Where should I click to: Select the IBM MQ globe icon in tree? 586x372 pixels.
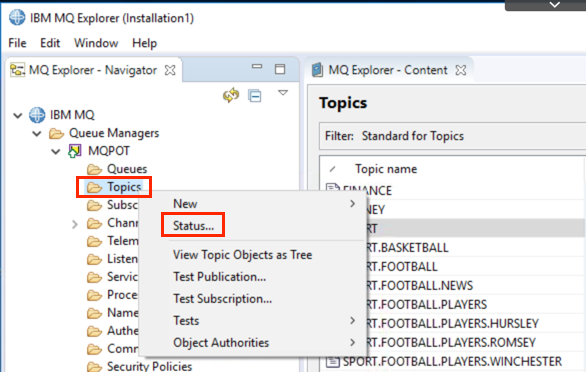coord(37,115)
